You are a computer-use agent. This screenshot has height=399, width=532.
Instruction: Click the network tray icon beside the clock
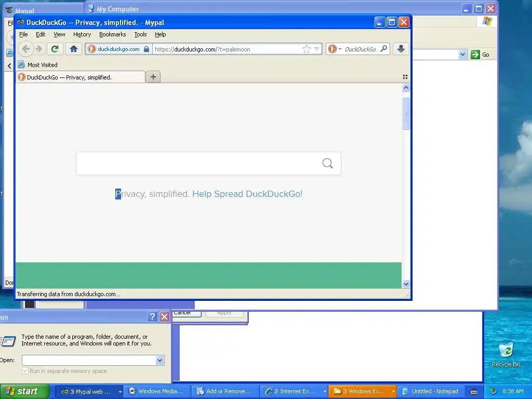click(x=494, y=392)
